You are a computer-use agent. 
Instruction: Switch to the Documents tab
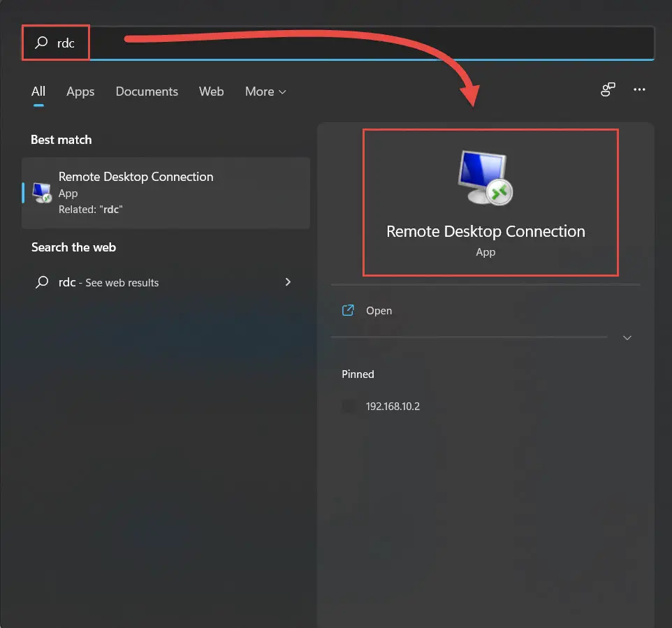(147, 92)
